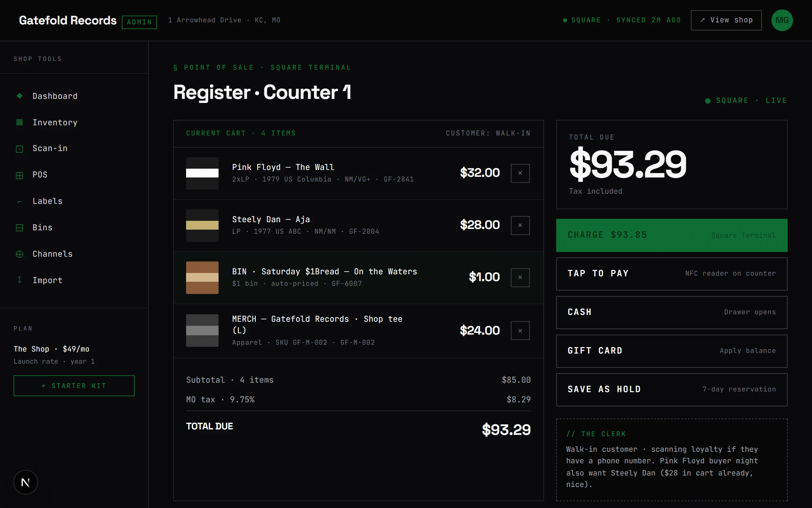
Task: Remove the $1 bin Bread record
Action: (520, 277)
